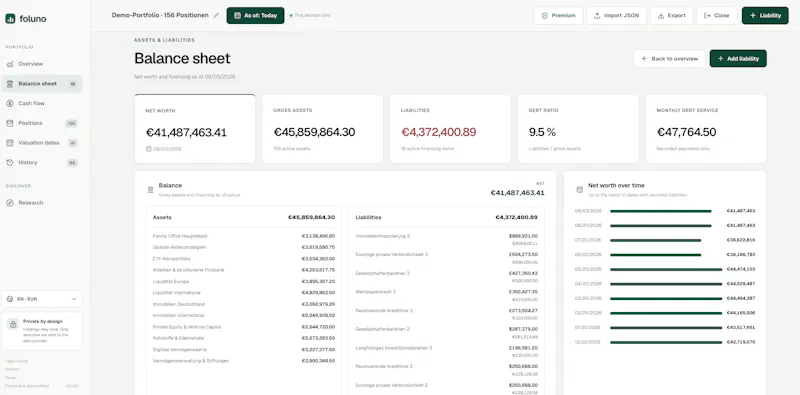
Task: Click the Legal notice footer link
Action: pyautogui.click(x=16, y=361)
